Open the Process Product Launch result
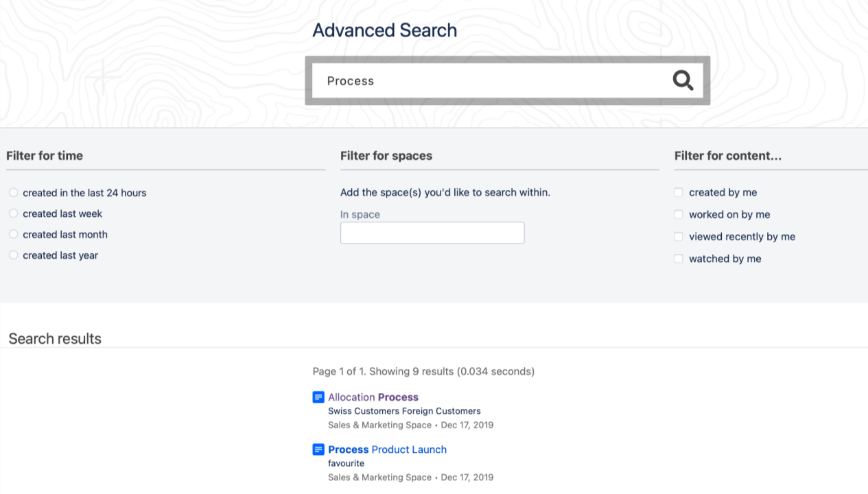868x494 pixels. click(x=387, y=449)
